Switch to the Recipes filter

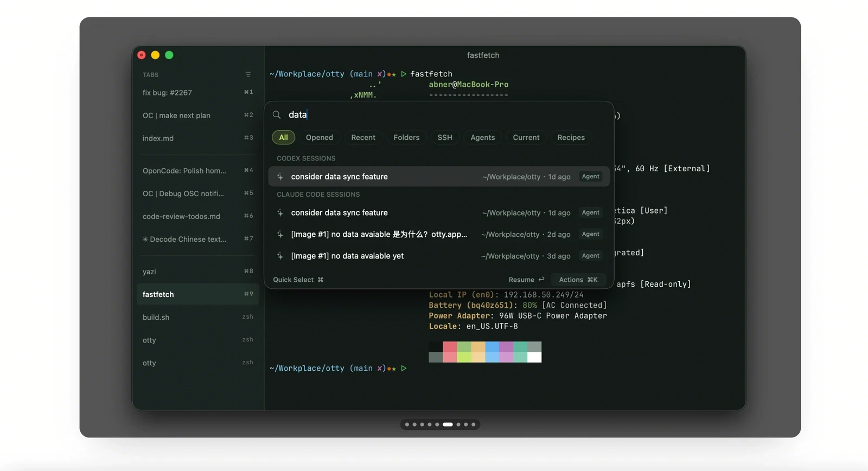(571, 138)
